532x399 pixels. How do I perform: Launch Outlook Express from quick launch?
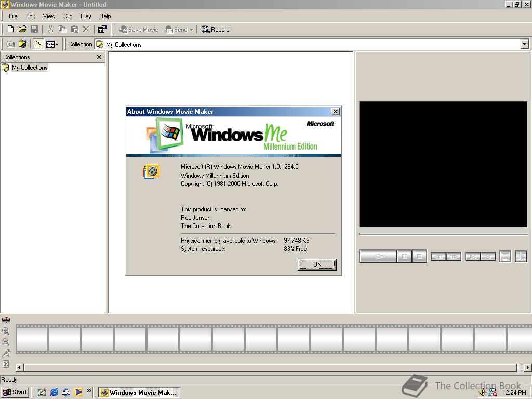click(66, 392)
